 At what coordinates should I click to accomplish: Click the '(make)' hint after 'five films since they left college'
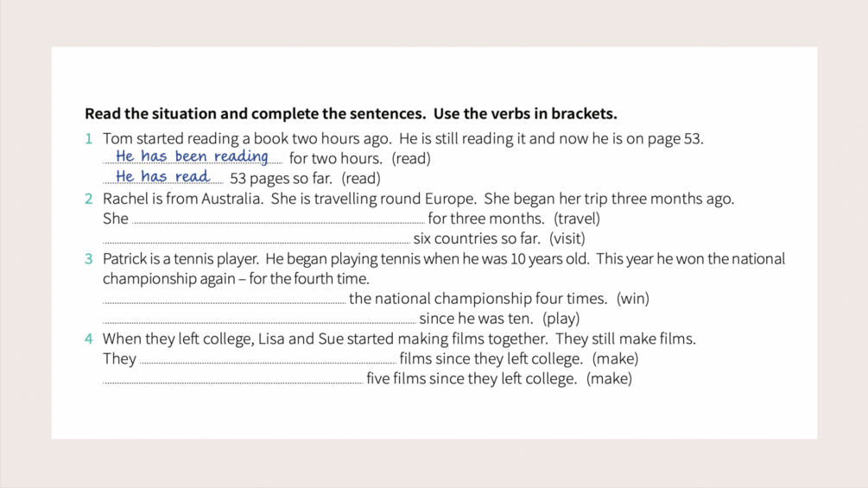609,379
